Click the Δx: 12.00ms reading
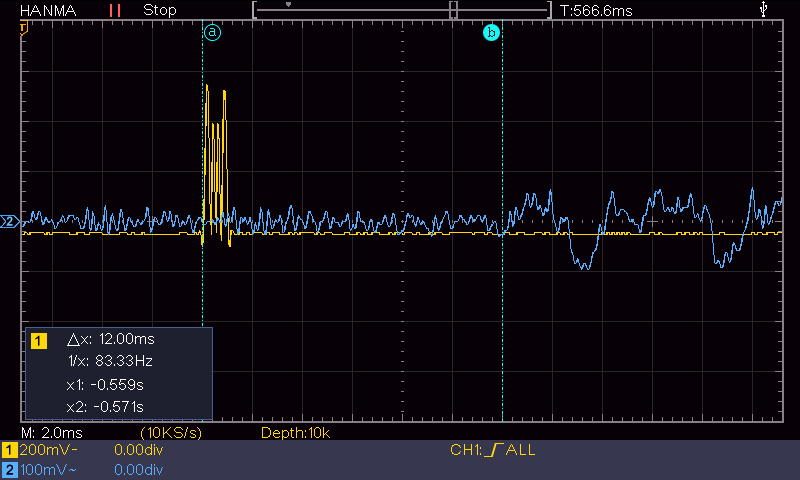This screenshot has height=480, width=800. (111, 339)
